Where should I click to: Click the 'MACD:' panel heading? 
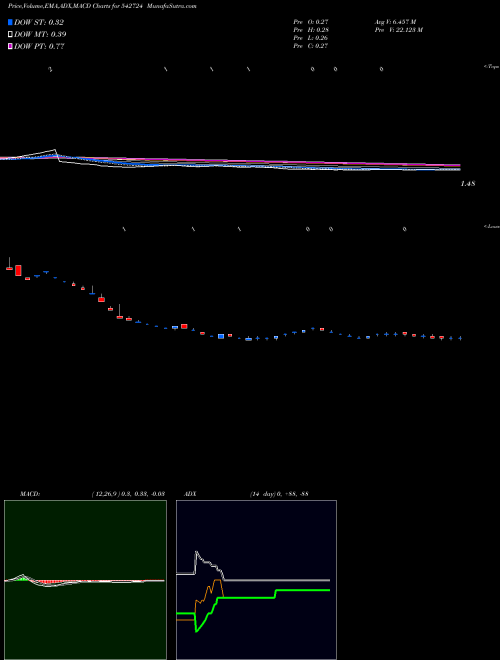point(29,494)
